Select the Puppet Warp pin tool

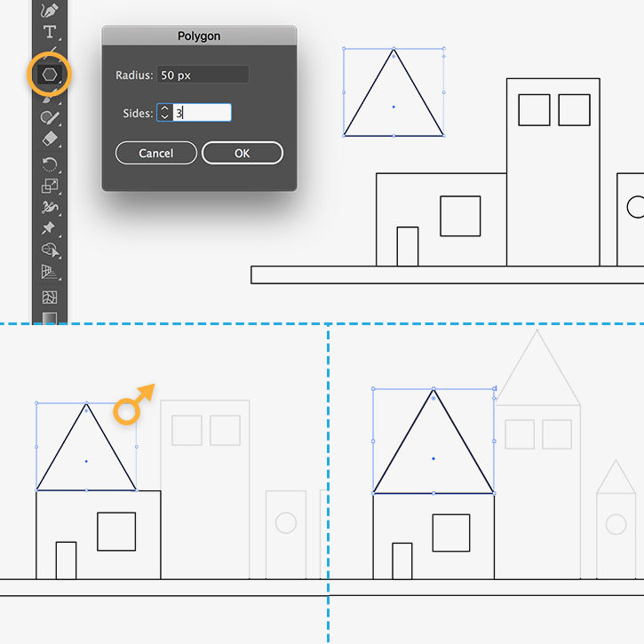coord(49,228)
